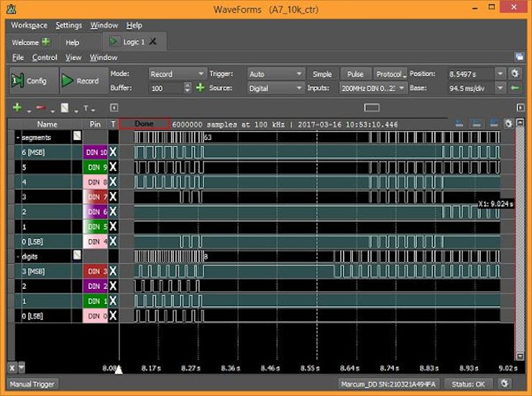Open the Inputs dropdown 200MHz DIN
The height and width of the screenshot is (396, 532).
click(373, 88)
